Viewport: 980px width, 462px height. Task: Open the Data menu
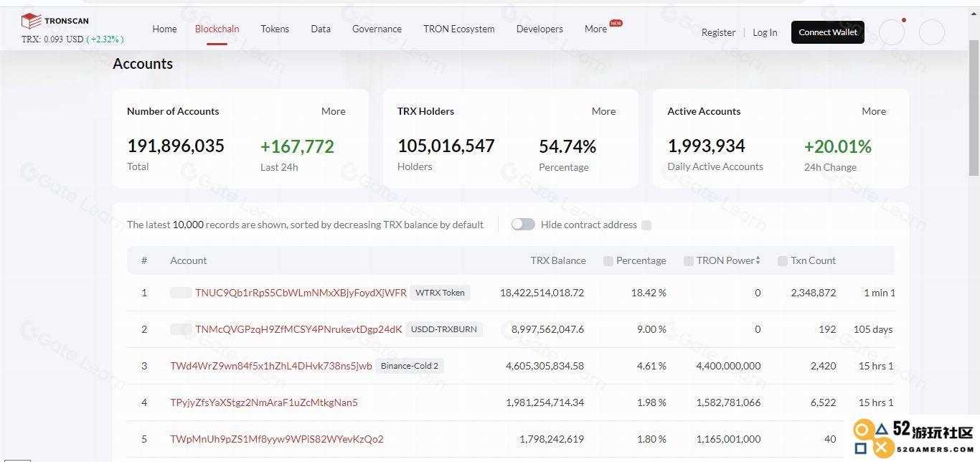321,29
